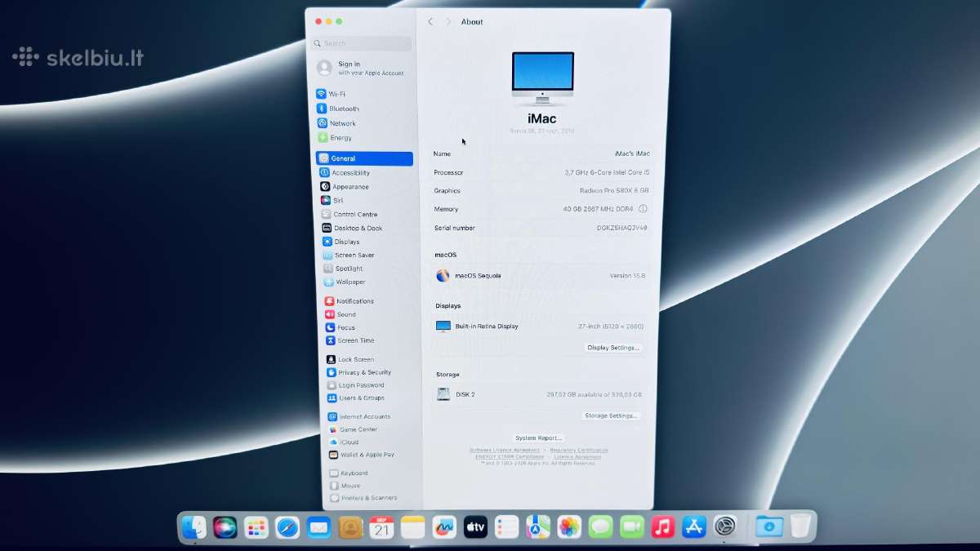Open Finder from the Dock
The height and width of the screenshot is (551, 980).
194,527
